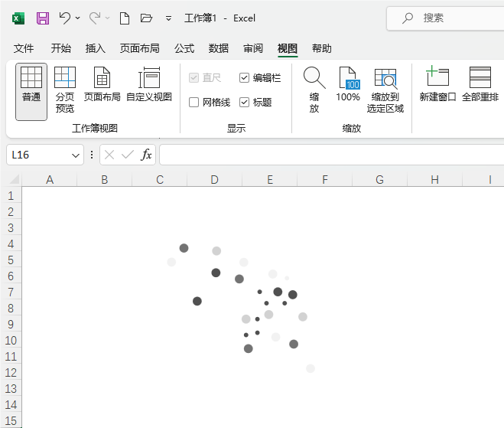Confirm entry with the checkmark button
Viewport: 504px width, 428px height.
pyautogui.click(x=128, y=155)
